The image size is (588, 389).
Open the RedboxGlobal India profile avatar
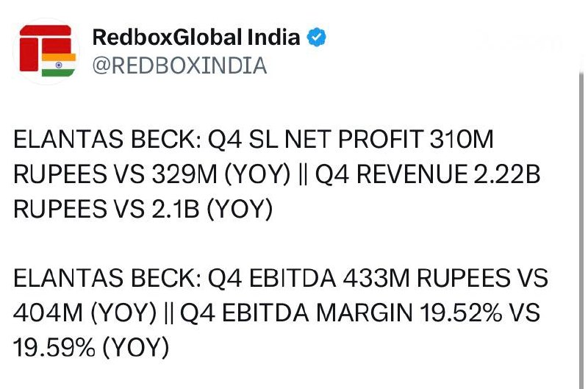tap(46, 51)
